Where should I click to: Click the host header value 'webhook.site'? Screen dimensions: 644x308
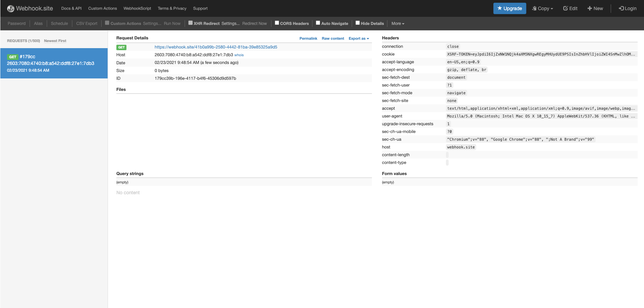point(461,147)
